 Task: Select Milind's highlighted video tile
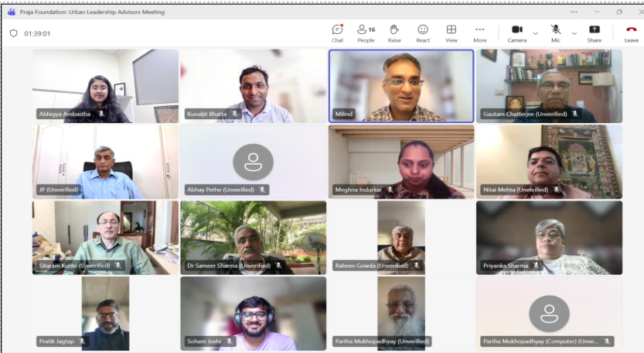tap(400, 85)
